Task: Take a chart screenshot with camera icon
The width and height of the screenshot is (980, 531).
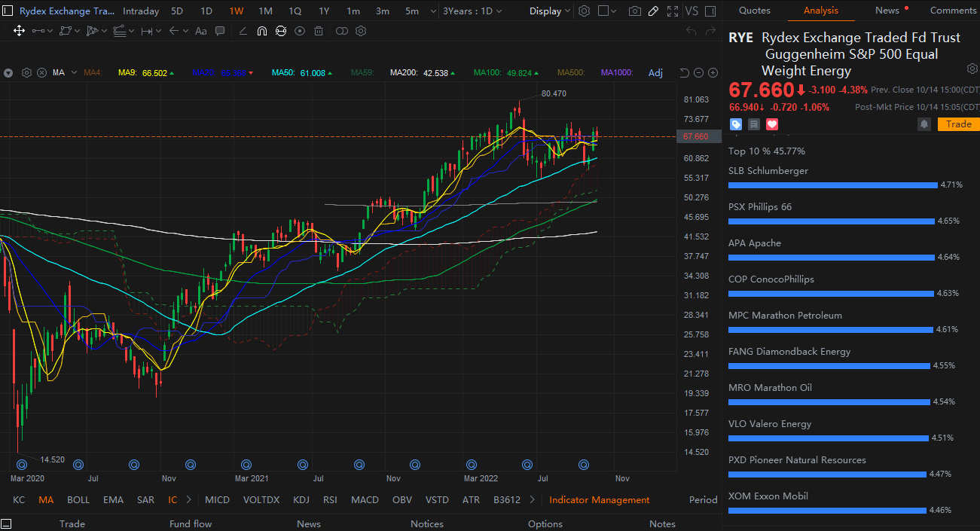Action: click(x=635, y=11)
